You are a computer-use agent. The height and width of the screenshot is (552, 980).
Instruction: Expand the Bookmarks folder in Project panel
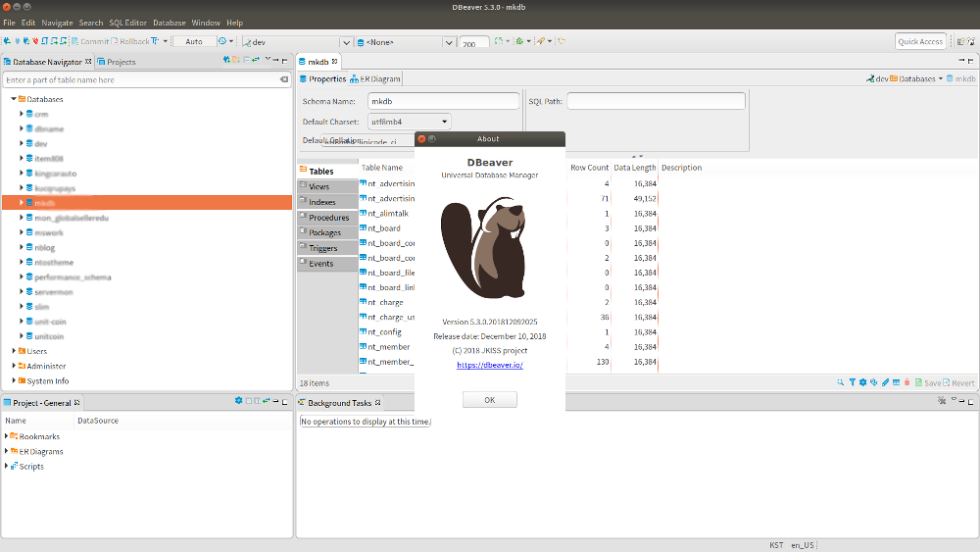[7, 436]
